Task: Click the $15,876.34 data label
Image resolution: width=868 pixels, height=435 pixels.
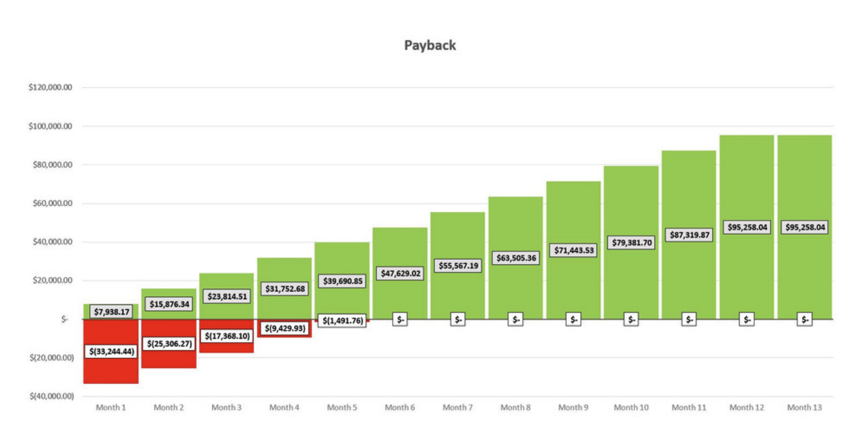Action: coord(169,304)
